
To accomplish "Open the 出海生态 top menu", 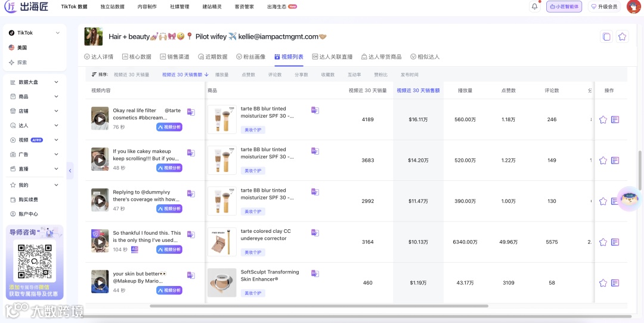I will click(281, 7).
